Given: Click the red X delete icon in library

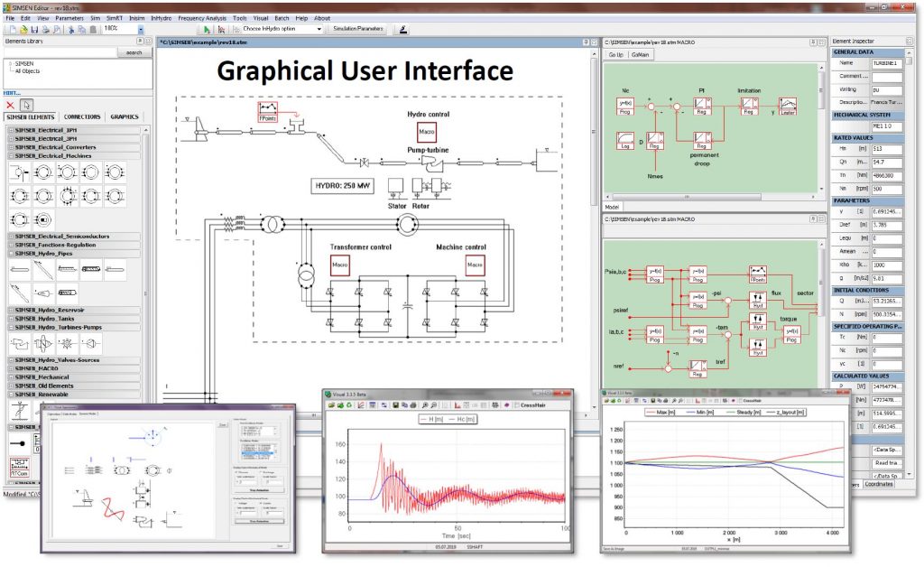Looking at the screenshot, I should 10,105.
